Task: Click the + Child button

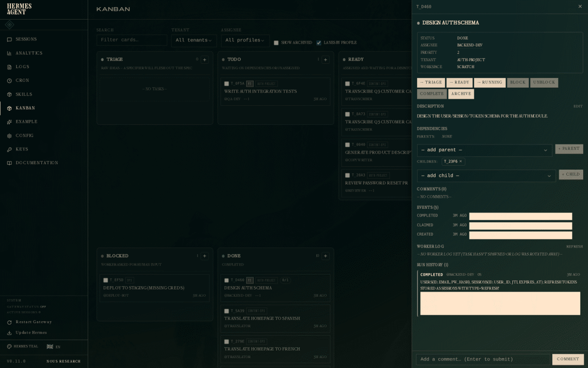Action: (x=571, y=174)
